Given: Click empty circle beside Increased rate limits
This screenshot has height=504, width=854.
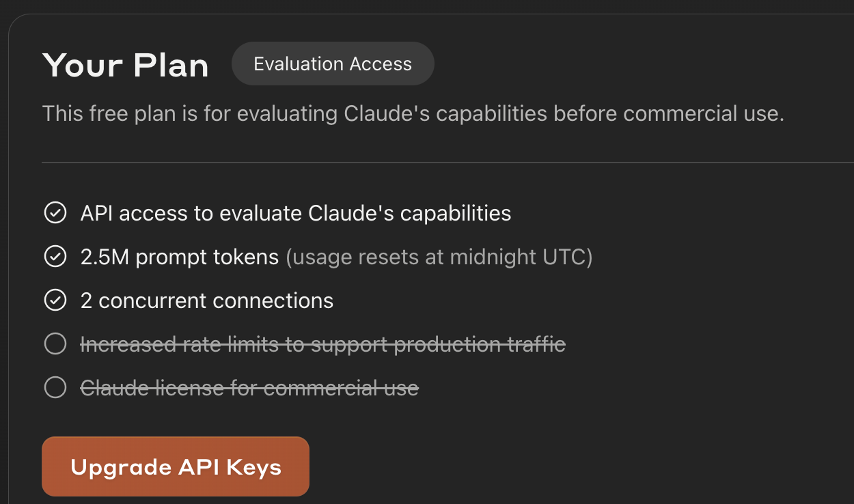Looking at the screenshot, I should (x=55, y=344).
